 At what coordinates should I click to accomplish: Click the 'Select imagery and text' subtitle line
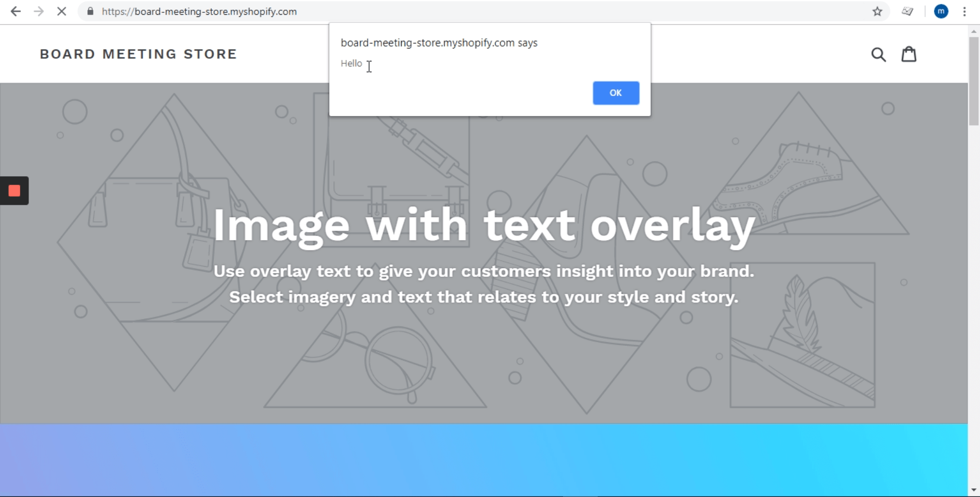tap(484, 297)
